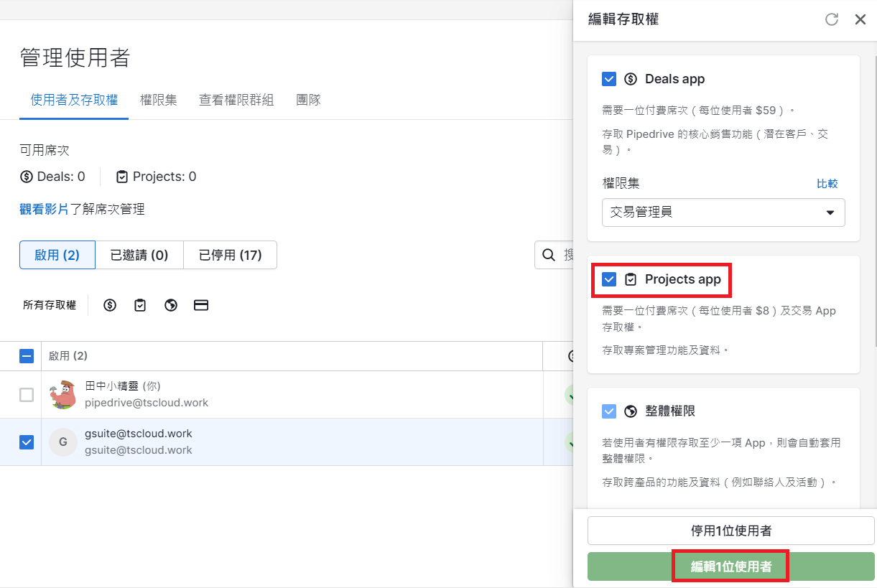
Task: Switch to the 團隊 tab
Action: [x=308, y=100]
